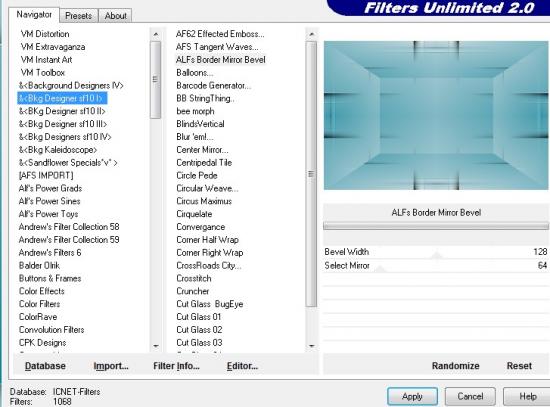Reset the filter parameters
Image resolution: width=550 pixels, height=407 pixels.
click(519, 366)
